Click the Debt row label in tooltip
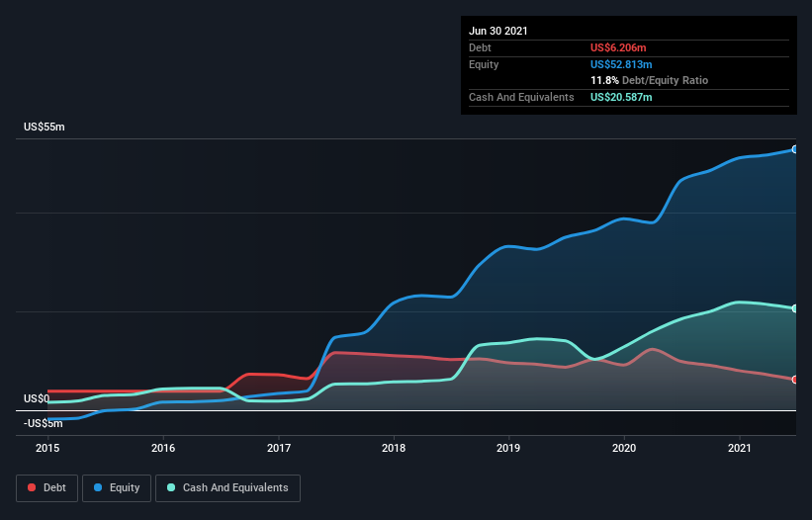This screenshot has height=520, width=812. tap(480, 47)
